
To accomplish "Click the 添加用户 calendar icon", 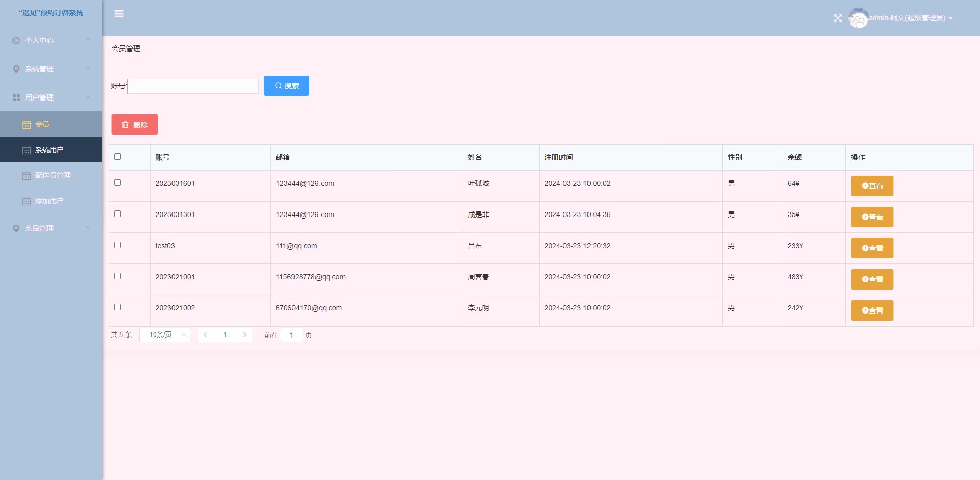I will 27,201.
